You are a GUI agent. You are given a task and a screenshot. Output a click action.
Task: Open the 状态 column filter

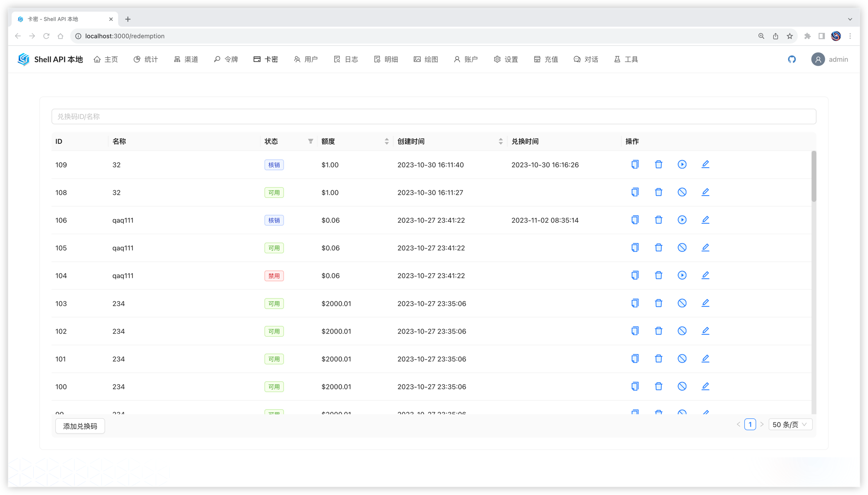pyautogui.click(x=311, y=141)
